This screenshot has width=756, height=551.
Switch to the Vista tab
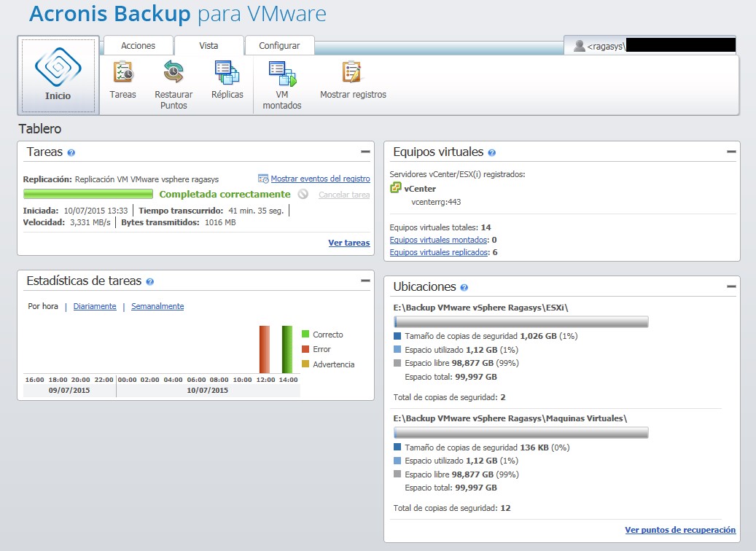tap(209, 46)
